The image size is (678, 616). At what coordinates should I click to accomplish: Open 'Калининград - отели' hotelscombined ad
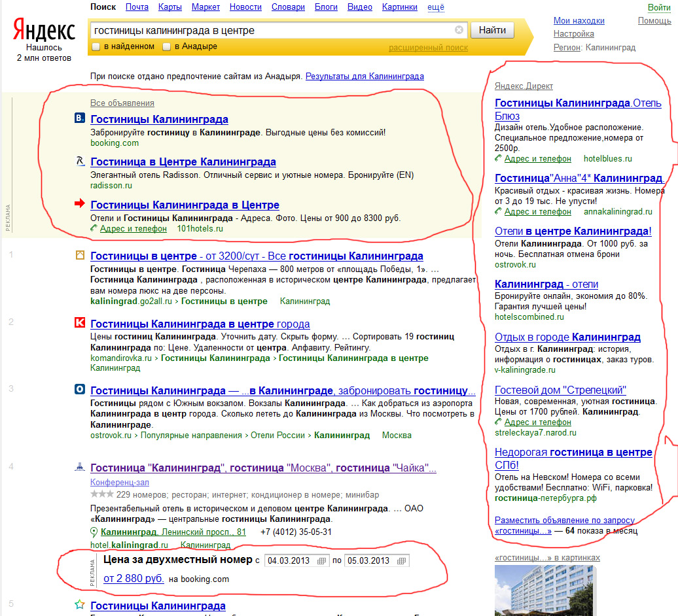point(546,284)
